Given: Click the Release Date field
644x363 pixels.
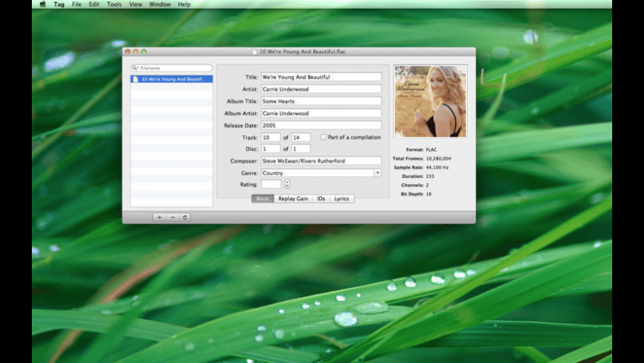Looking at the screenshot, I should tap(321, 125).
